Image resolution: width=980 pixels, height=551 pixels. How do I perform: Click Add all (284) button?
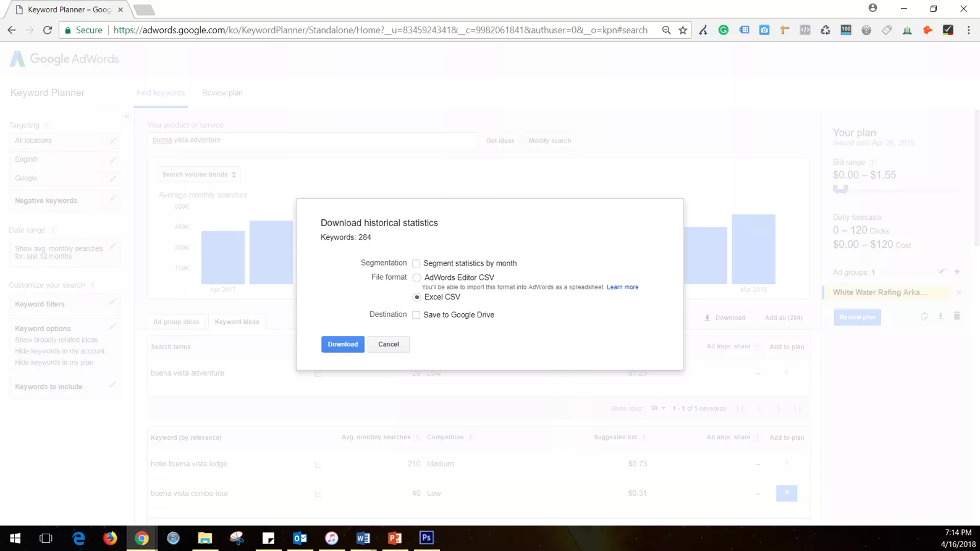(784, 318)
